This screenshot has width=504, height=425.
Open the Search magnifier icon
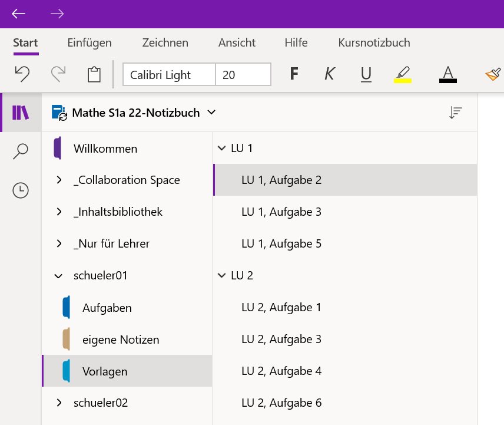pos(21,151)
